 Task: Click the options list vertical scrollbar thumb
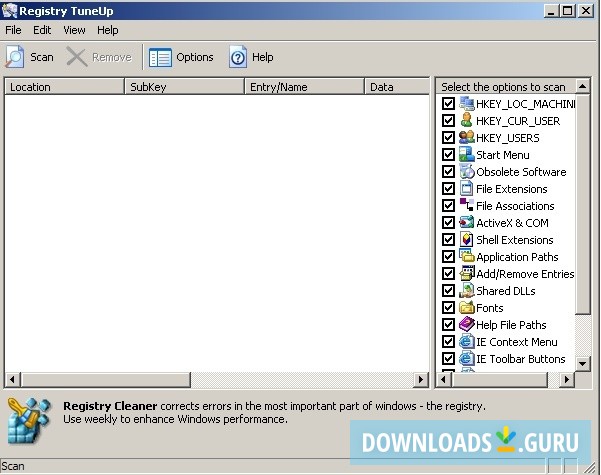583,204
